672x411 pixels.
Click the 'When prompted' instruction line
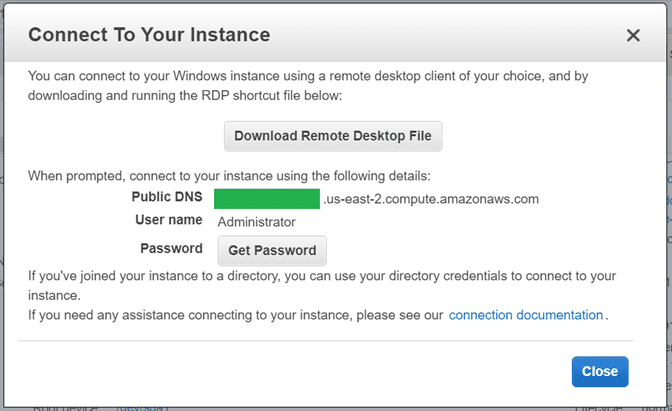[228, 175]
